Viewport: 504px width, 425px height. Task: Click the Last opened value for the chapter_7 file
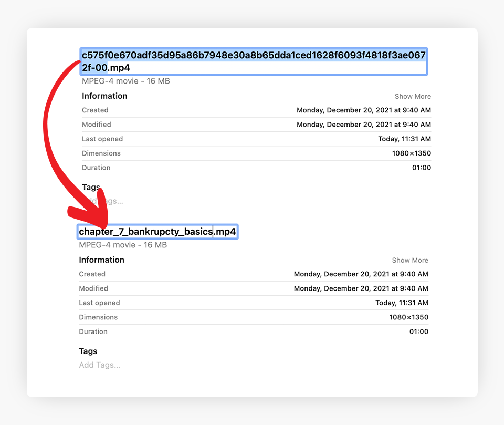(402, 303)
